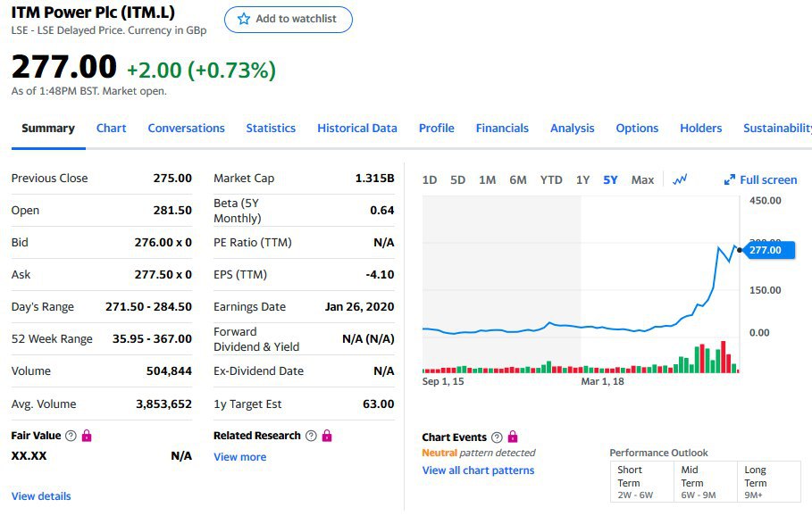
Task: Click the star icon in Add to watchlist
Action: [243, 19]
